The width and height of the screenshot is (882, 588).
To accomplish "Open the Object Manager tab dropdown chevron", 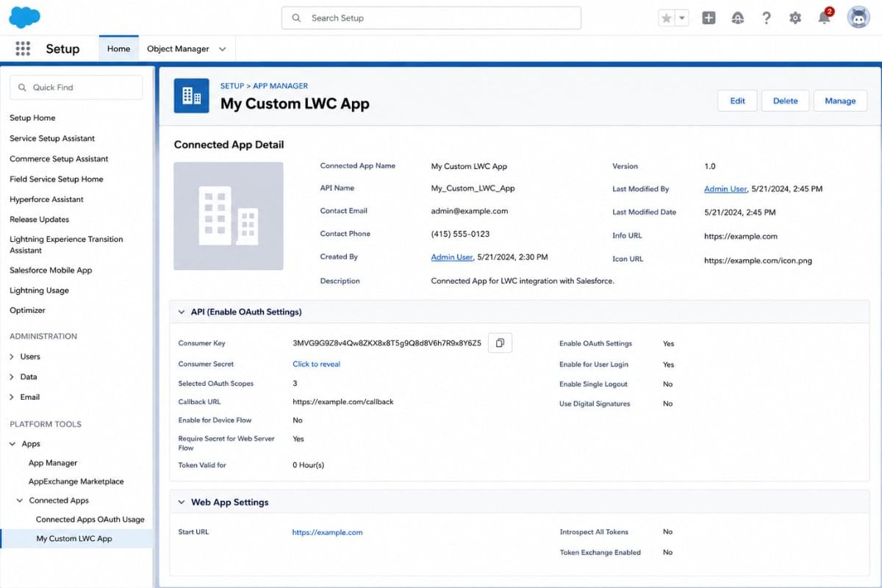I will tap(223, 49).
